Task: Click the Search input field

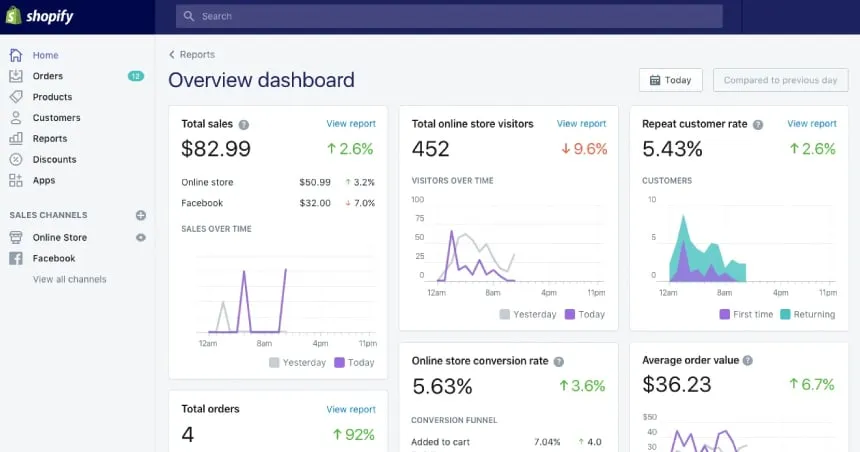Action: click(449, 17)
